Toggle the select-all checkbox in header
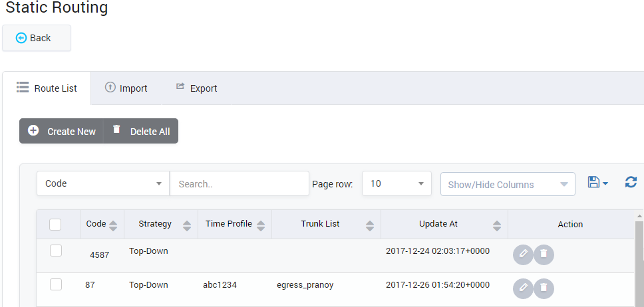Viewport: 644px width, 307px height. coord(56,225)
